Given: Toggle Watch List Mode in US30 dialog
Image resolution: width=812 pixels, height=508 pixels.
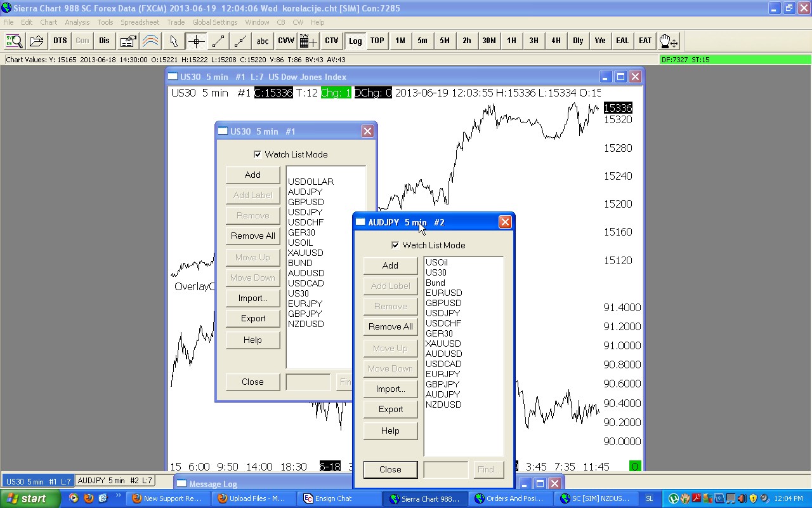Looking at the screenshot, I should 258,154.
